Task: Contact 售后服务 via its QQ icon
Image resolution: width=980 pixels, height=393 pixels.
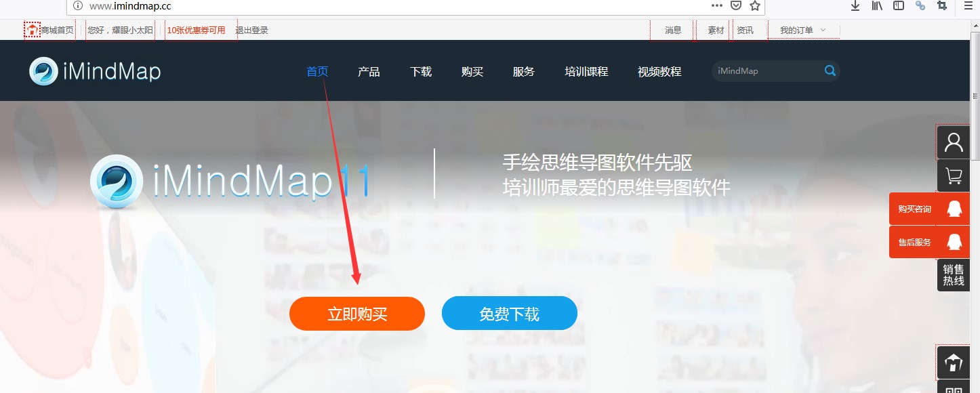Action: coord(954,242)
